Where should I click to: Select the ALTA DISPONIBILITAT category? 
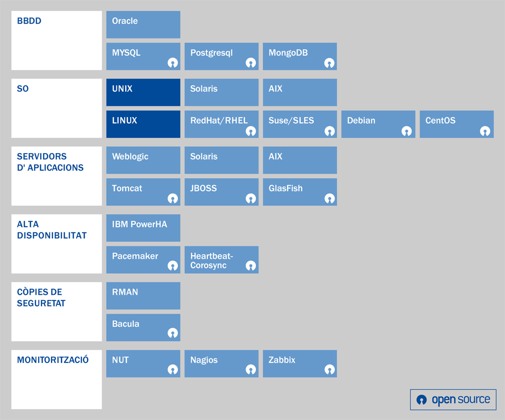coord(57,244)
